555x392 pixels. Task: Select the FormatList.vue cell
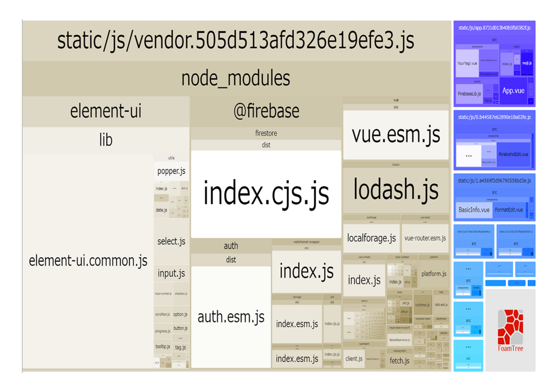pyautogui.click(x=489, y=74)
